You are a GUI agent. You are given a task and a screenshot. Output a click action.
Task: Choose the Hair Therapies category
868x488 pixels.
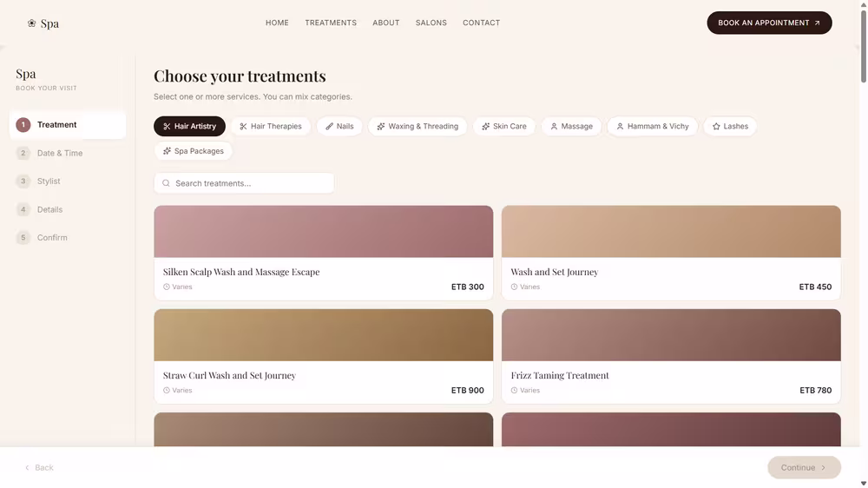tap(271, 126)
